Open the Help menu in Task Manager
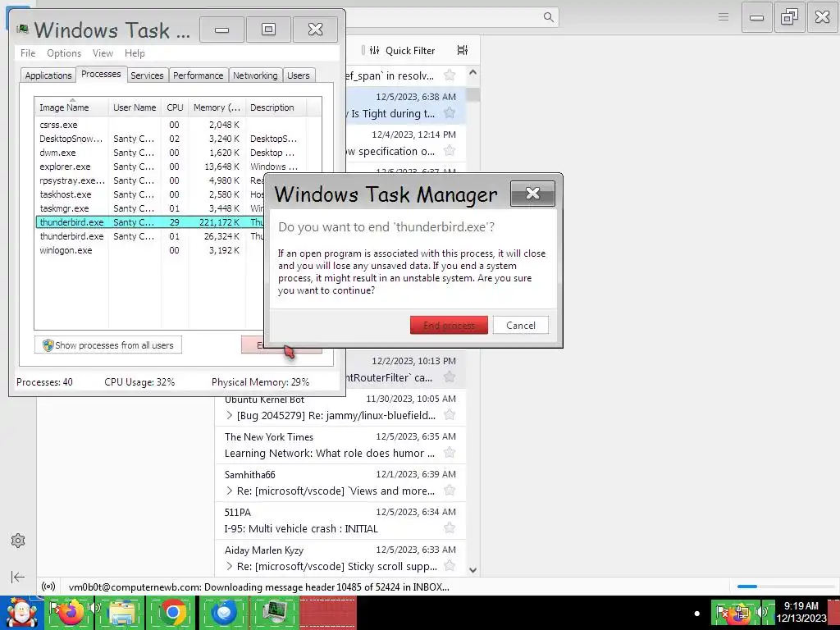This screenshot has width=840, height=630. coord(135,53)
